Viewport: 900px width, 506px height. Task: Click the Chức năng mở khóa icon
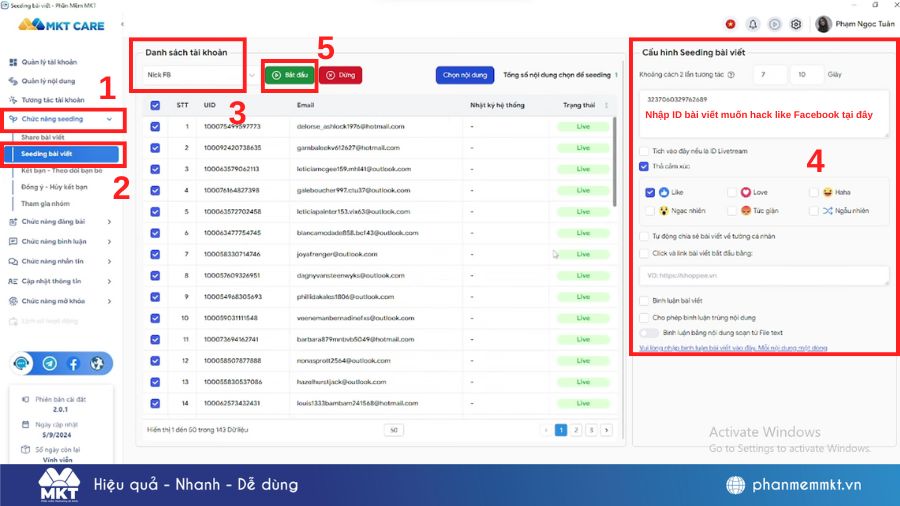pyautogui.click(x=13, y=301)
